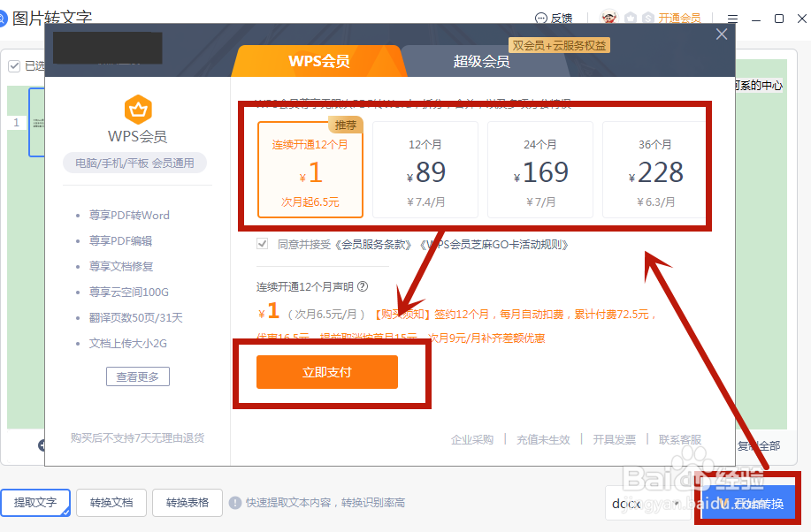Open the hamburger menu in title bar
The height and width of the screenshot is (532, 811).
[x=732, y=19]
